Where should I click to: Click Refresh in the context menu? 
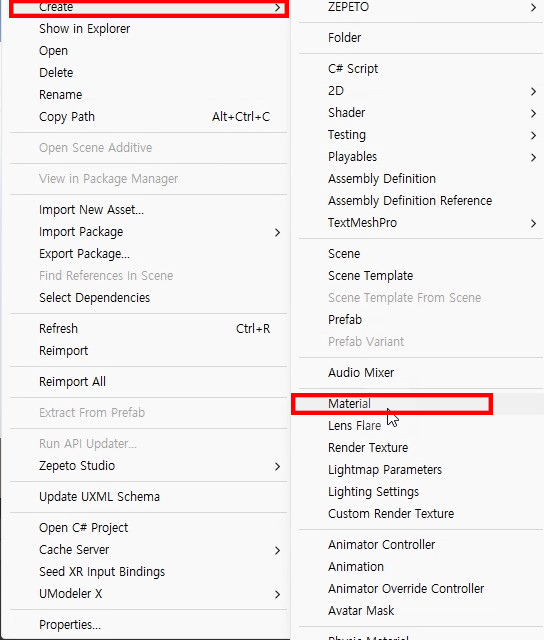[149, 329]
